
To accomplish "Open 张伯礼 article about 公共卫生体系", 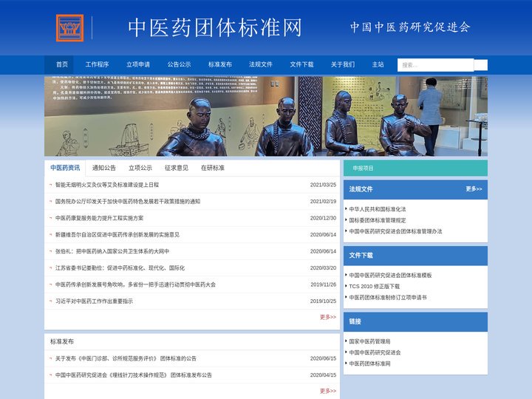I will 112,251.
